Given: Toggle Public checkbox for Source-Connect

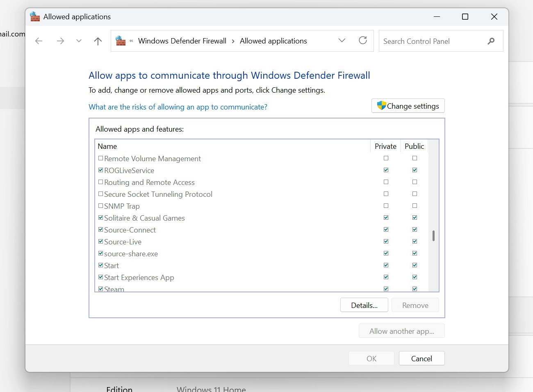Looking at the screenshot, I should [415, 230].
